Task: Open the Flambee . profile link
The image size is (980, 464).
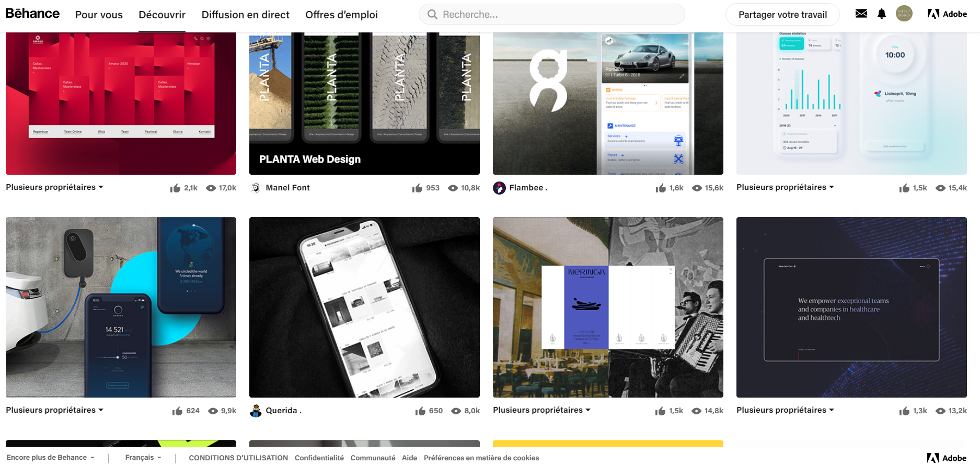Action: tap(528, 187)
